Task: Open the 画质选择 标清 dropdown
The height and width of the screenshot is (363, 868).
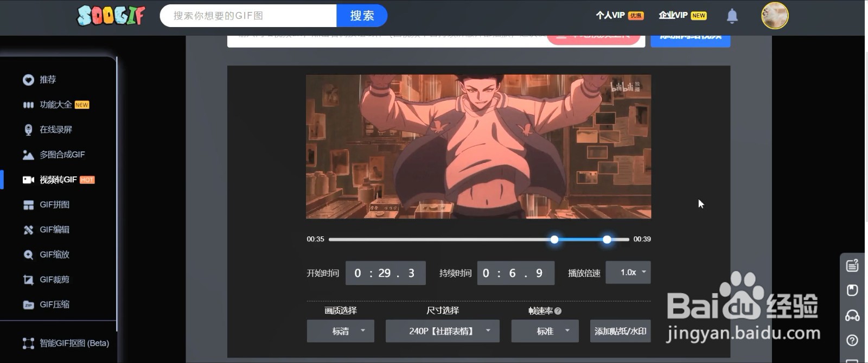Action: click(341, 331)
